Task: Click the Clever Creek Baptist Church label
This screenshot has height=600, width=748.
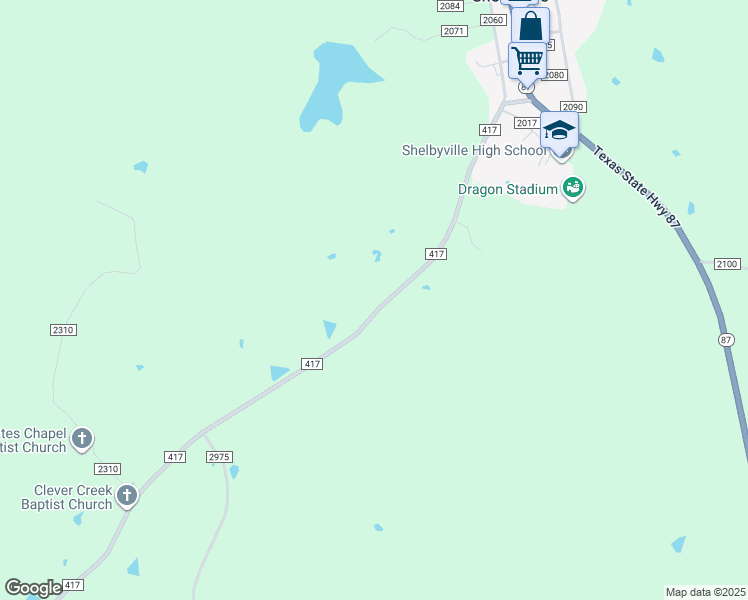Action: click(67, 497)
